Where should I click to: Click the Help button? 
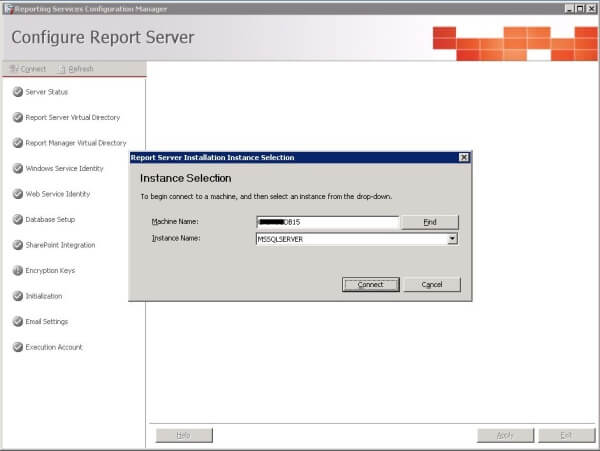click(x=184, y=435)
